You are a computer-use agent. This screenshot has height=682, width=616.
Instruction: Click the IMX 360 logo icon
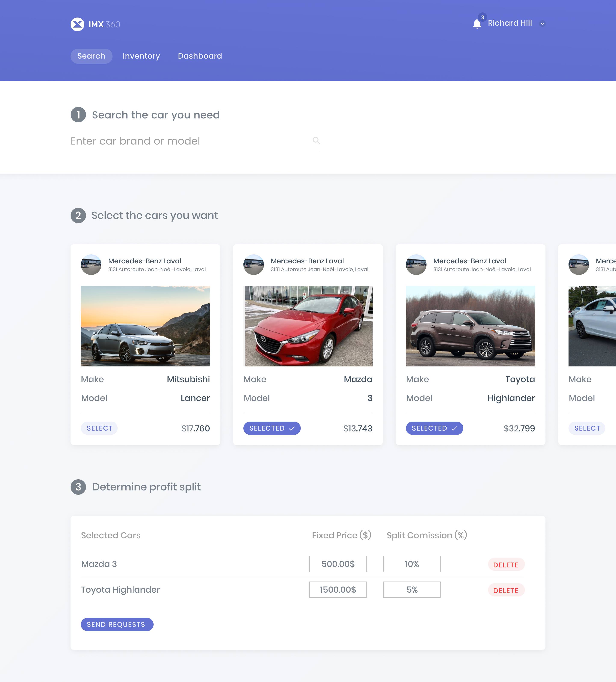[x=77, y=24]
